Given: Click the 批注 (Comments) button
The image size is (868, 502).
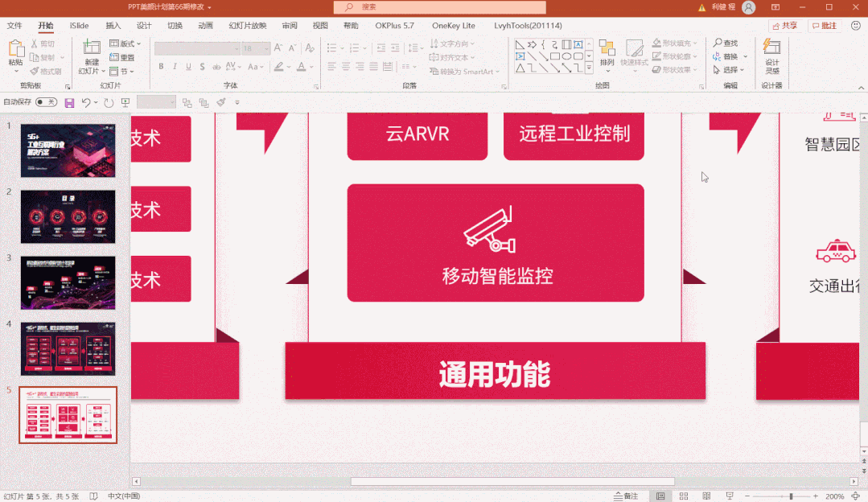Looking at the screenshot, I should (825, 25).
